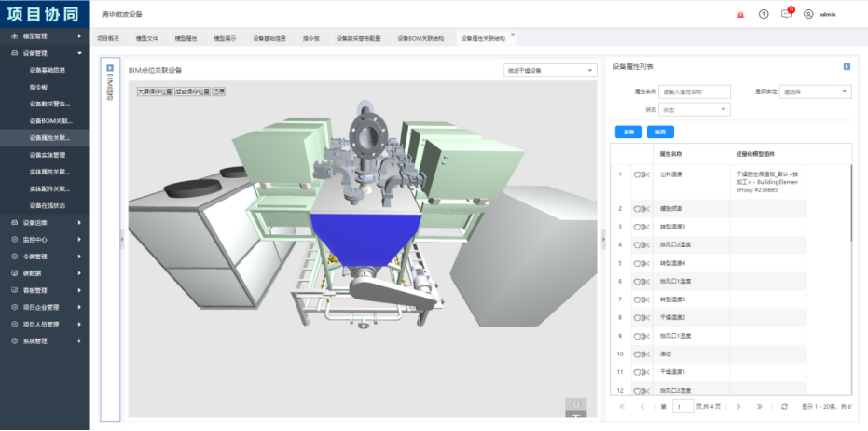
Task: Switch to the 项目概况 tab
Action: (108, 39)
